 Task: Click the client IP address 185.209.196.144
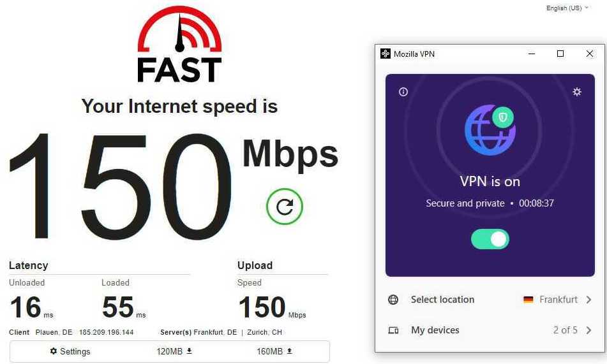(106, 332)
